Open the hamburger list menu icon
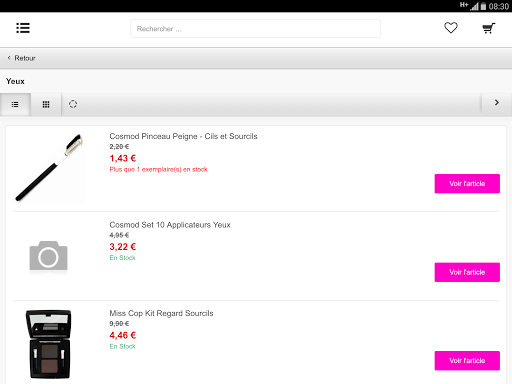 click(23, 28)
